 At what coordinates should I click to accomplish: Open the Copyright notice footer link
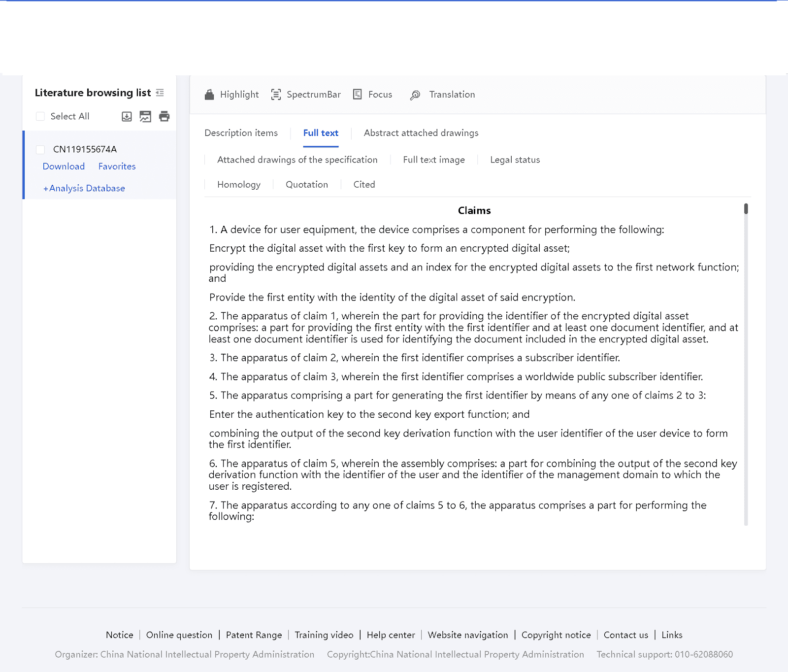click(556, 635)
